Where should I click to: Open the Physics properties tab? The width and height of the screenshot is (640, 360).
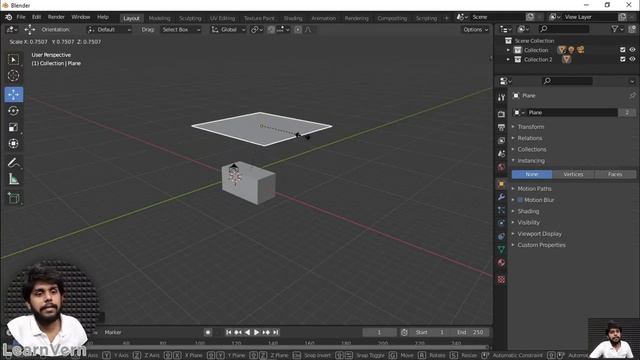point(501,223)
